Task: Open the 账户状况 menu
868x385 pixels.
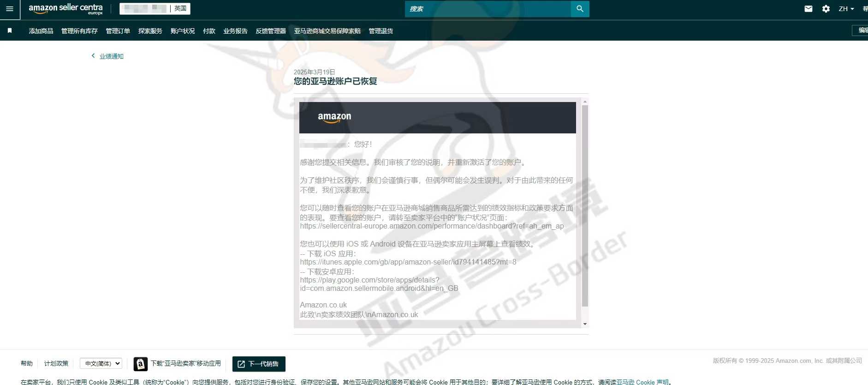Action: (x=183, y=31)
